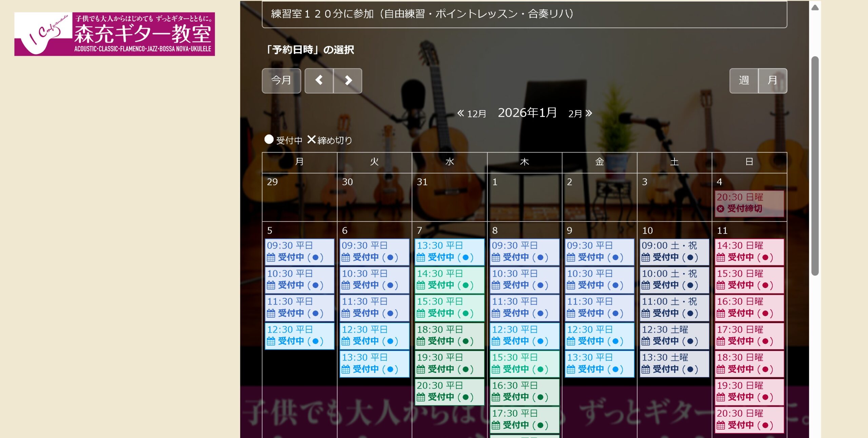The width and height of the screenshot is (868, 438).
Task: Switch calendar to week view (週)
Action: pyautogui.click(x=744, y=81)
